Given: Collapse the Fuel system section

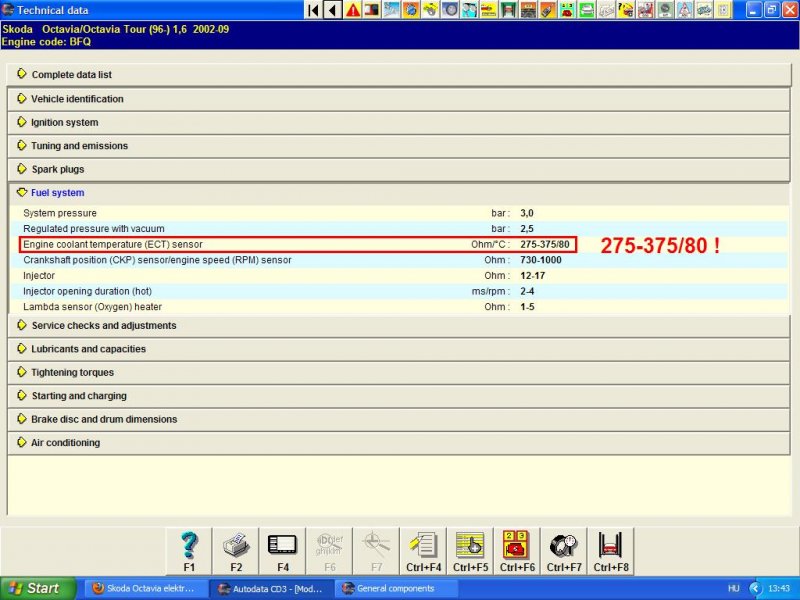Looking at the screenshot, I should (x=399, y=193).
